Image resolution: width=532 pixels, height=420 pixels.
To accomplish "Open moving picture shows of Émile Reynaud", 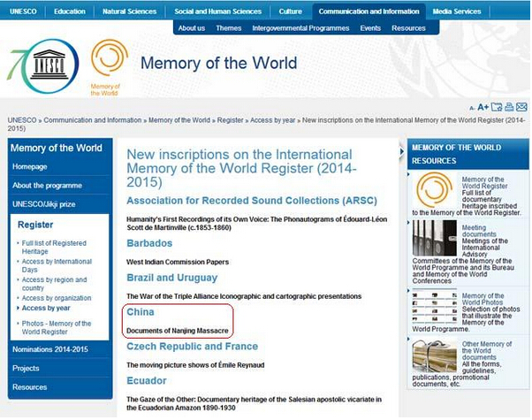I will coord(195,365).
